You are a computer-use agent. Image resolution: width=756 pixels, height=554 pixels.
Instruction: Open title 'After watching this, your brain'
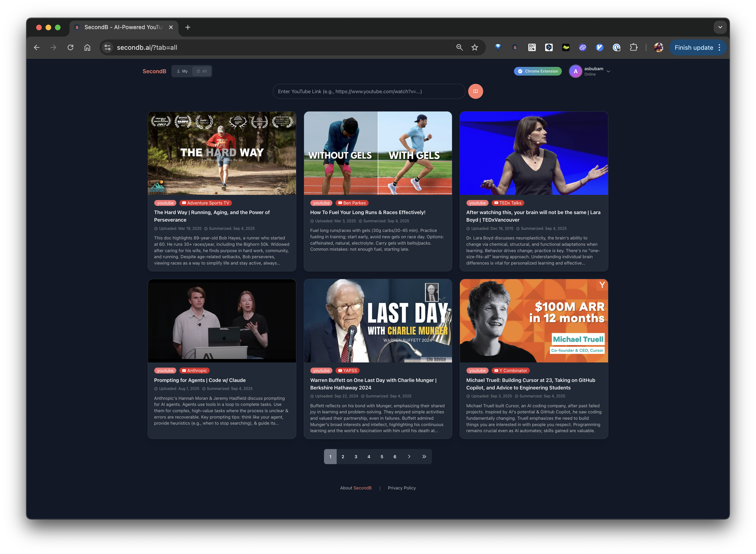533,216
